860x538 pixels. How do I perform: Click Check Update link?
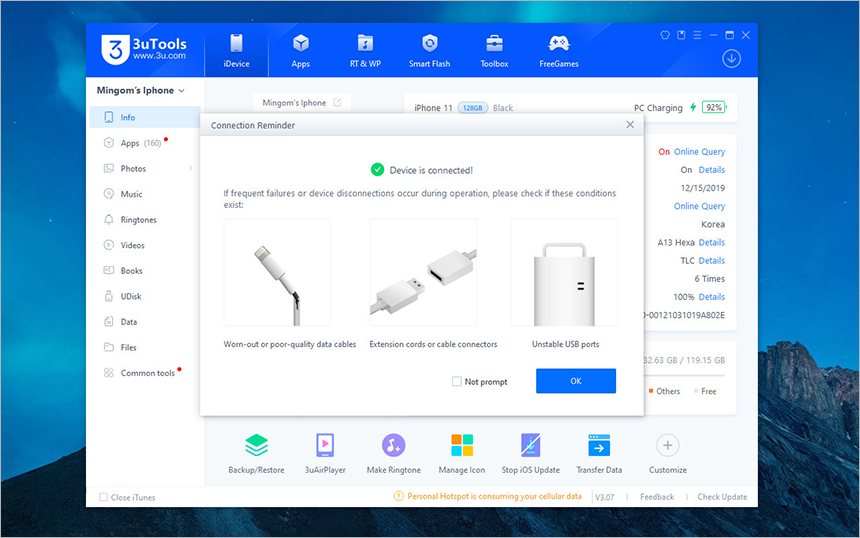[722, 497]
